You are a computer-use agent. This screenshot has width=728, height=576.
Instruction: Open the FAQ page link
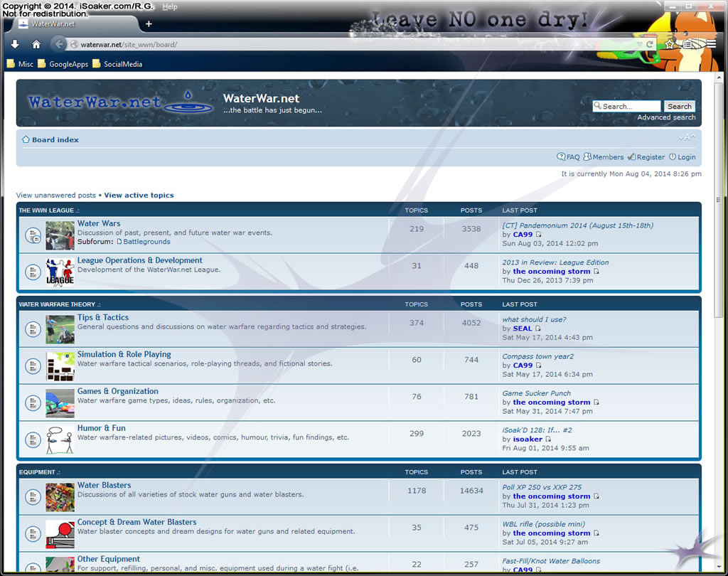tap(568, 157)
